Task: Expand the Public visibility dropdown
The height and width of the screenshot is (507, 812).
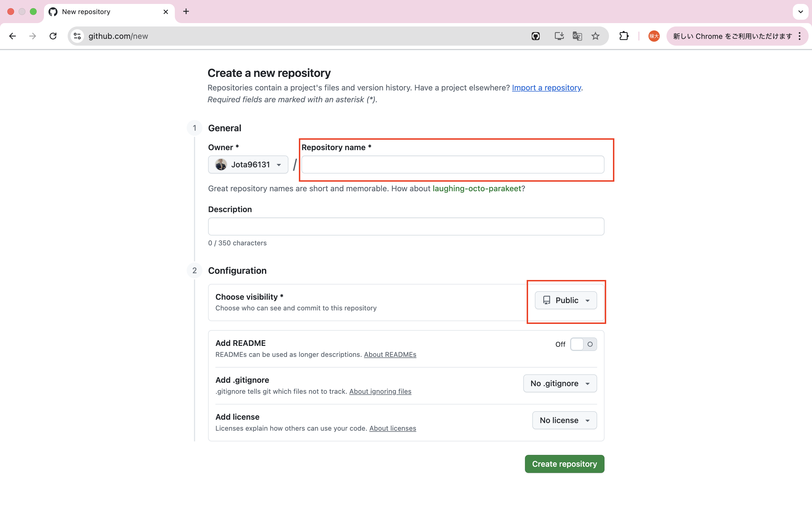Action: (566, 300)
